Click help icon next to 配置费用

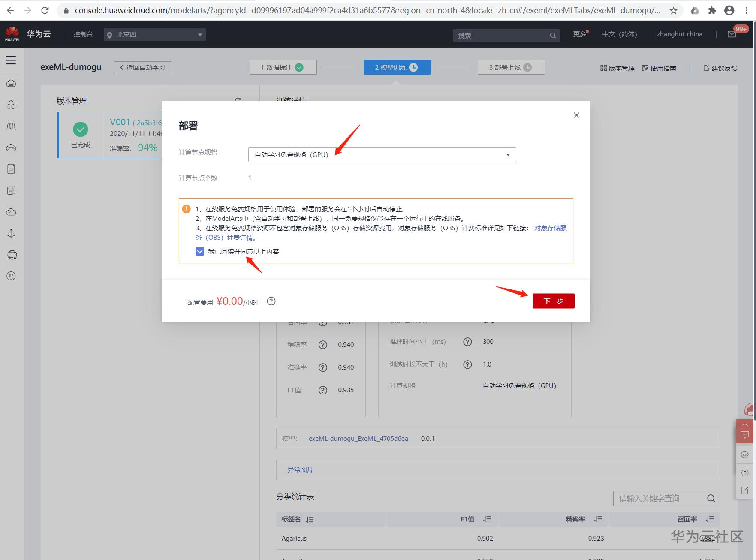click(x=271, y=301)
